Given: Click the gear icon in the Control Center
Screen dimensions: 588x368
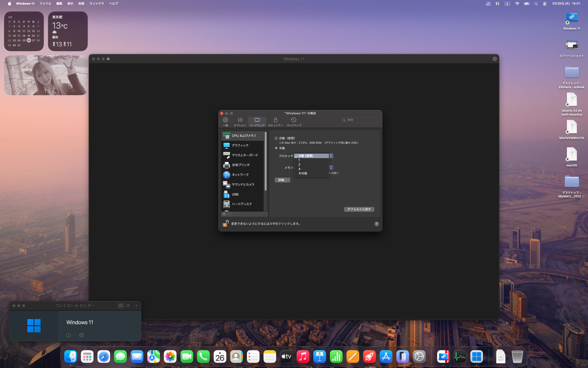Looking at the screenshot, I should tap(81, 335).
